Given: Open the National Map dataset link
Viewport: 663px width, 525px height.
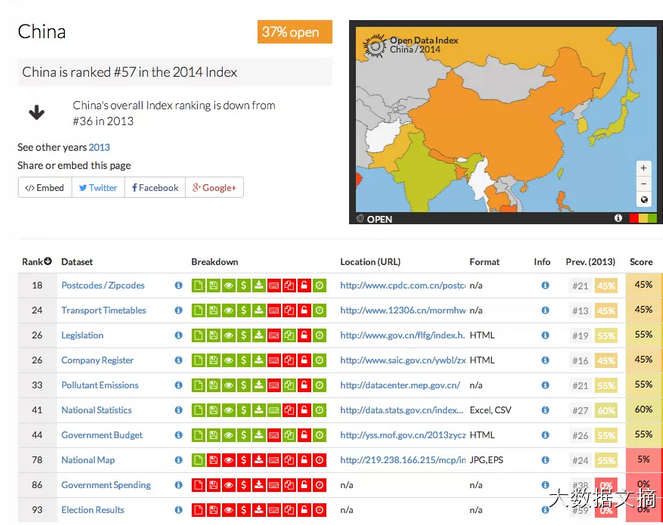Looking at the screenshot, I should tap(88, 460).
